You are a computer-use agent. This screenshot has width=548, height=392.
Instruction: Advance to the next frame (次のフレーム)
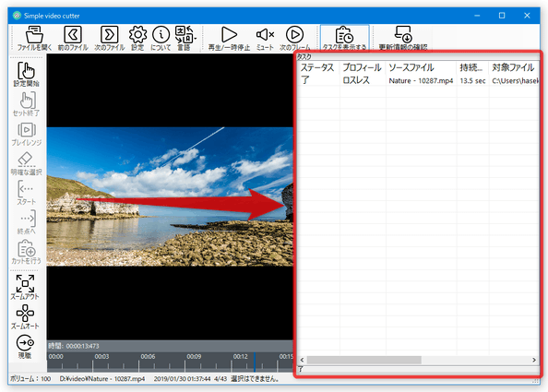(294, 38)
